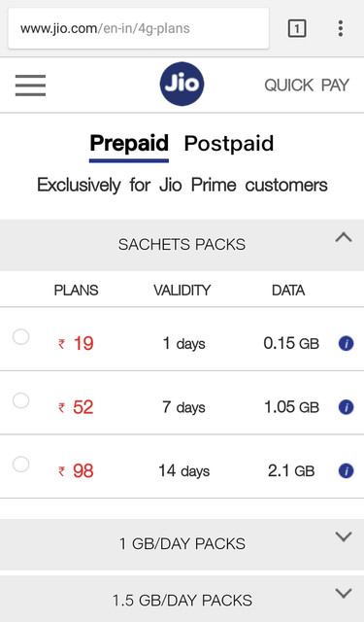The image size is (364, 622).
Task: Switch to the Postpaid tab
Action: pos(229,144)
